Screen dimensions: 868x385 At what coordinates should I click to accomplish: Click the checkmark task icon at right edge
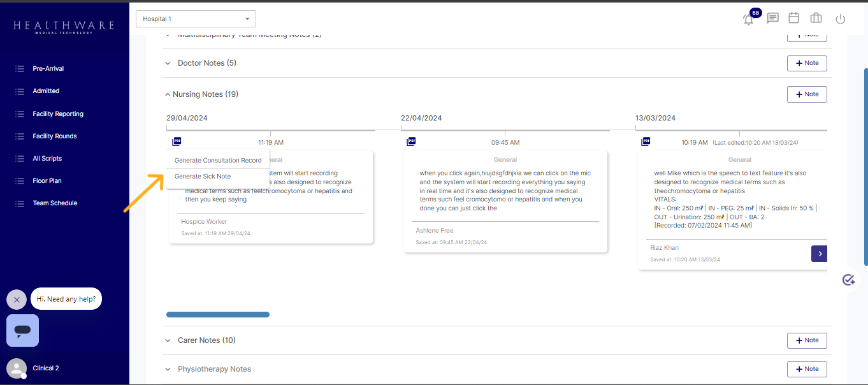[x=848, y=280]
